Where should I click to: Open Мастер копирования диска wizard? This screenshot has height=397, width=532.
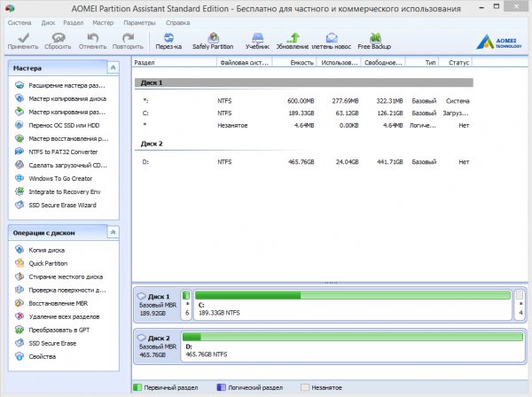coord(60,98)
